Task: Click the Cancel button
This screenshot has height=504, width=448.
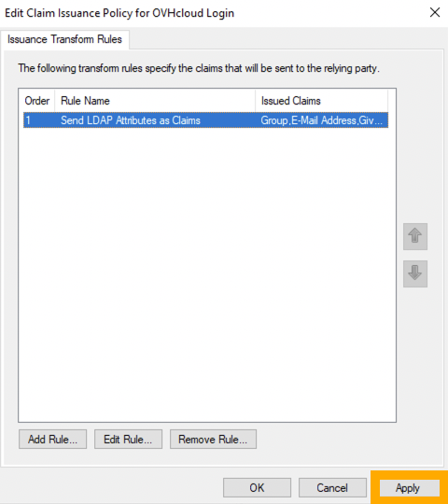Action: tap(332, 487)
